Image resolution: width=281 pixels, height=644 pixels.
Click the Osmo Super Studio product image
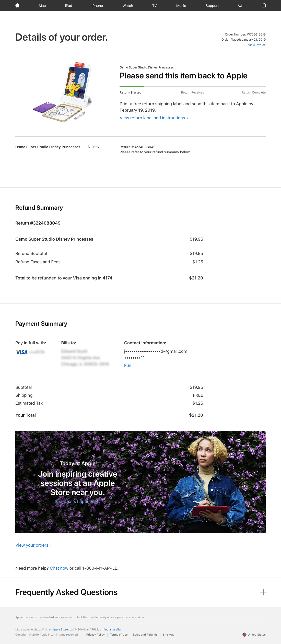point(63,92)
